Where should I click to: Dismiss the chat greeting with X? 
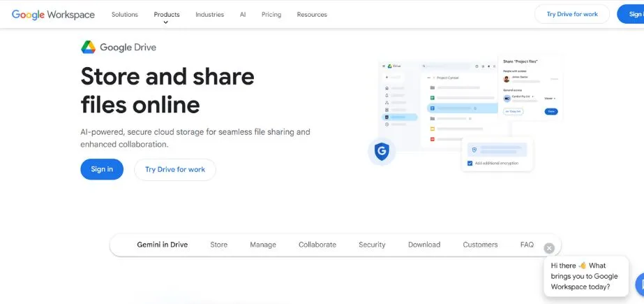click(x=549, y=248)
